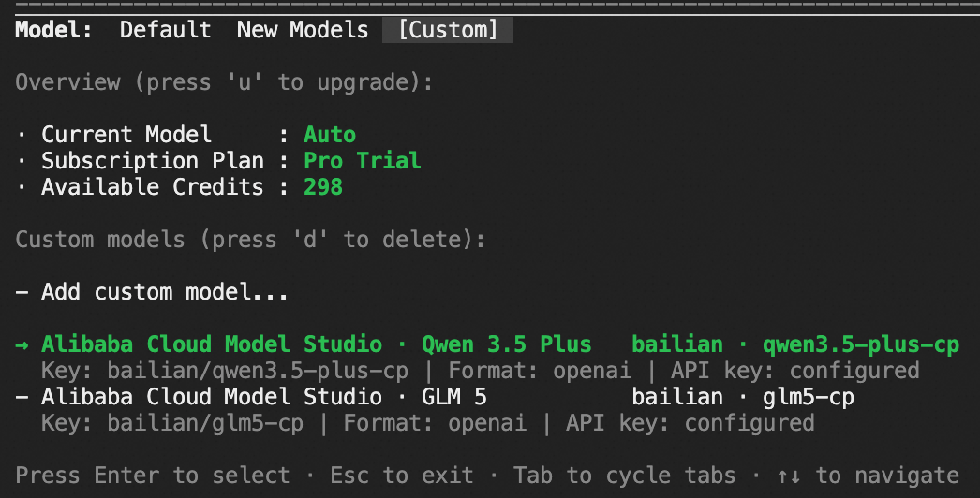Click the Overview press 'u' to upgrade heading

[x=224, y=82]
